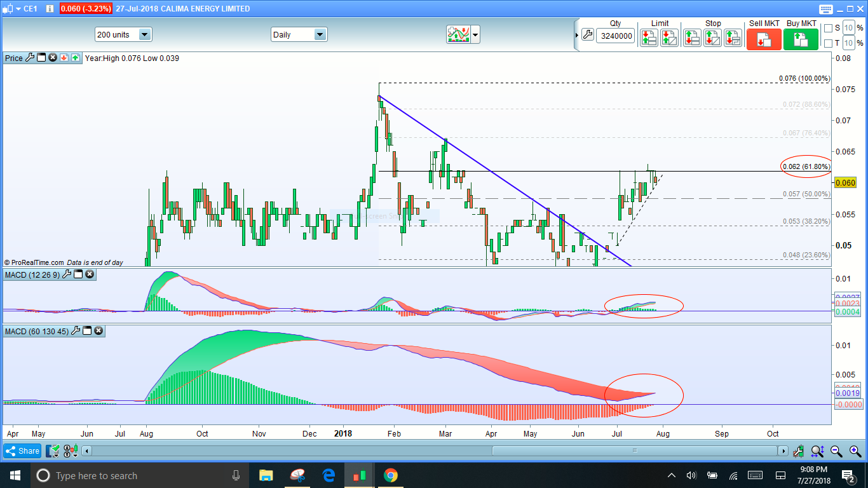This screenshot has height=488, width=868.
Task: Click the Qty input field showing 3240000
Action: coord(616,36)
